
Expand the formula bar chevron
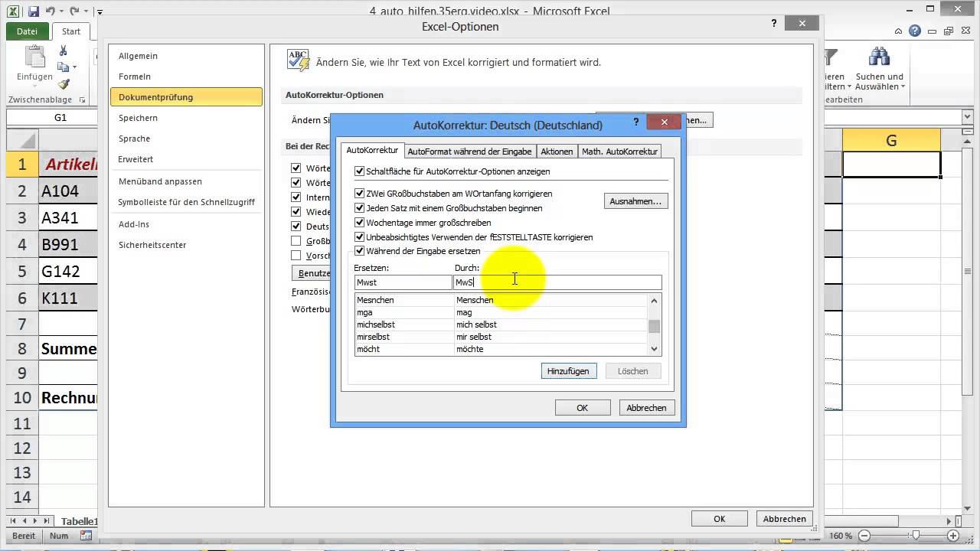966,117
